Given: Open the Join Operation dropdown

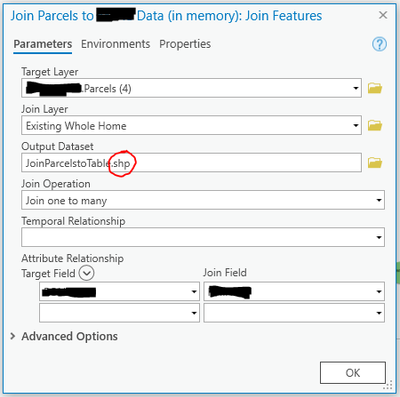Looking at the screenshot, I should tap(203, 200).
